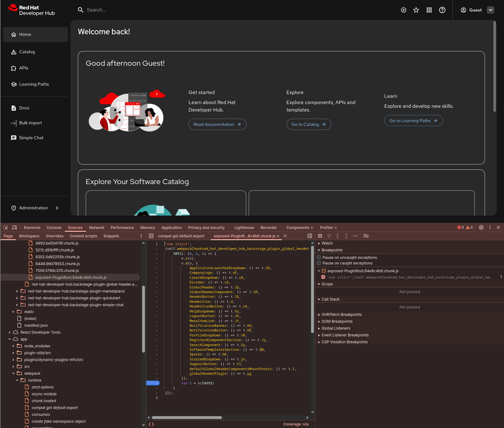Enable Pause on uncaught exceptions
The width and height of the screenshot is (504, 428).
[x=319, y=257]
